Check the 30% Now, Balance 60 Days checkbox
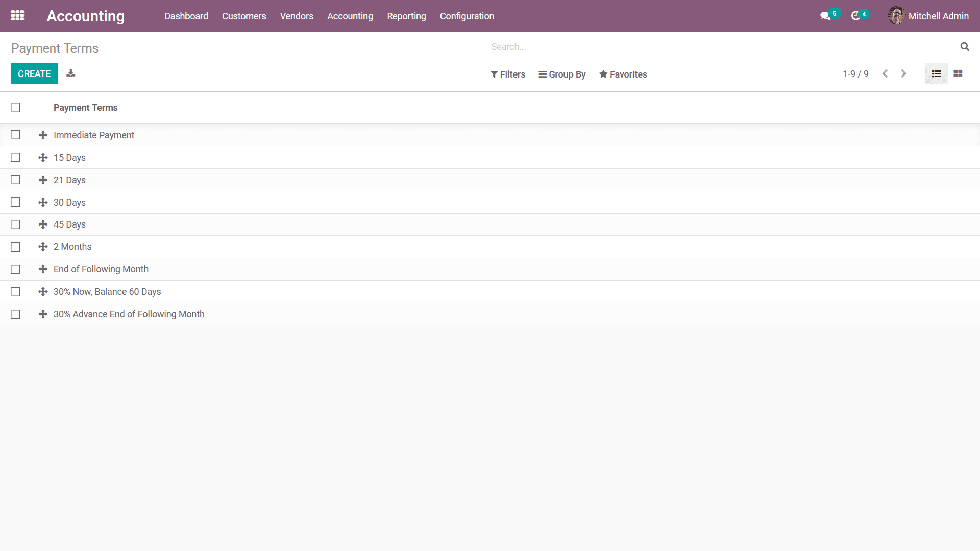Viewport: 980px width, 551px height. click(x=15, y=292)
